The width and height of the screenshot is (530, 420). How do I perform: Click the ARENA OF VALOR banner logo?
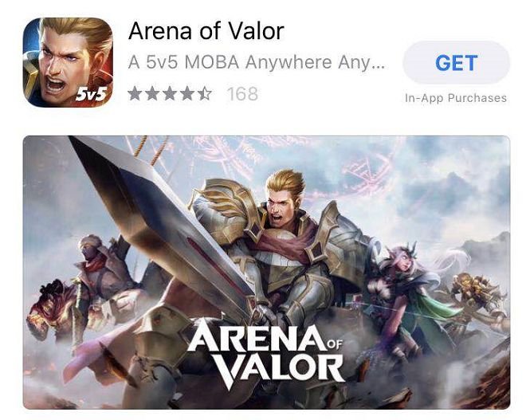[265, 353]
